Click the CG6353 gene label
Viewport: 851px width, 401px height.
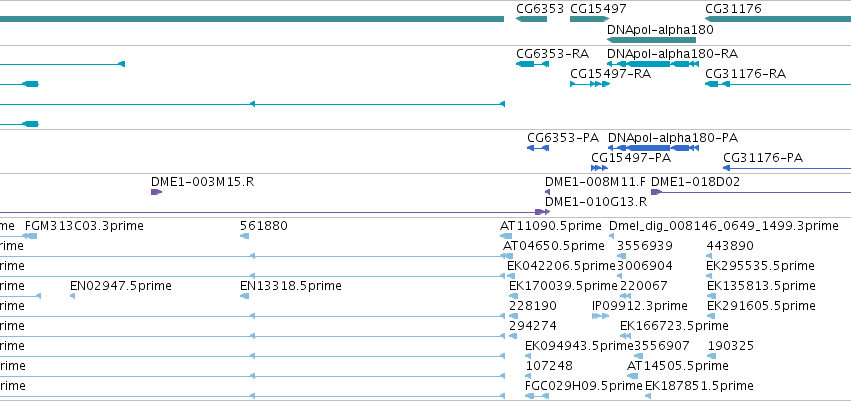point(539,9)
